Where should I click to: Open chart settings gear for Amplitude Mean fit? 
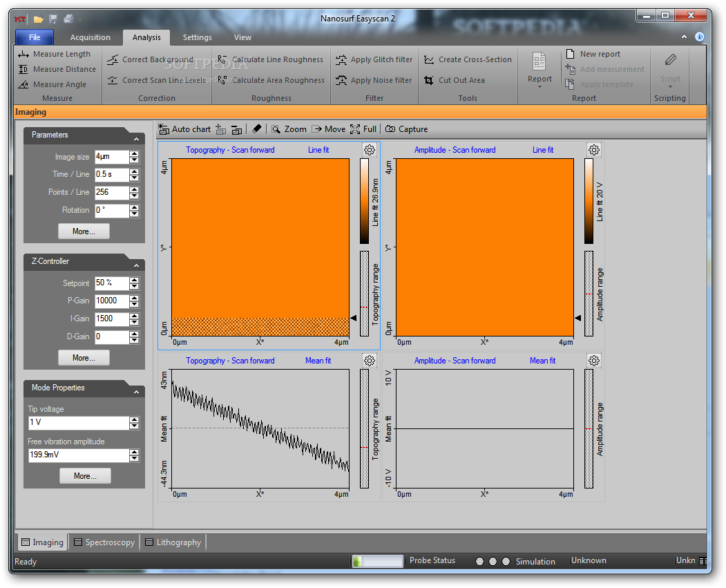(x=594, y=361)
